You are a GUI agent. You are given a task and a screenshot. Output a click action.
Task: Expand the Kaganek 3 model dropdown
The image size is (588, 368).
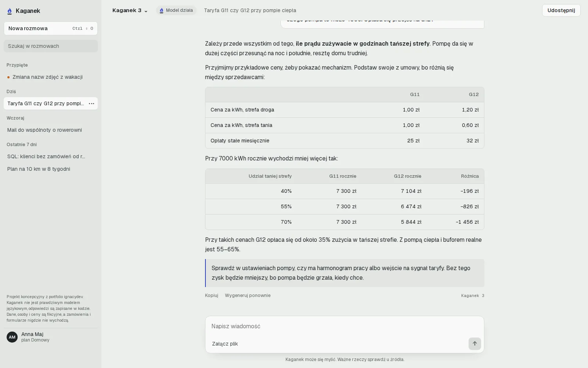tap(130, 10)
